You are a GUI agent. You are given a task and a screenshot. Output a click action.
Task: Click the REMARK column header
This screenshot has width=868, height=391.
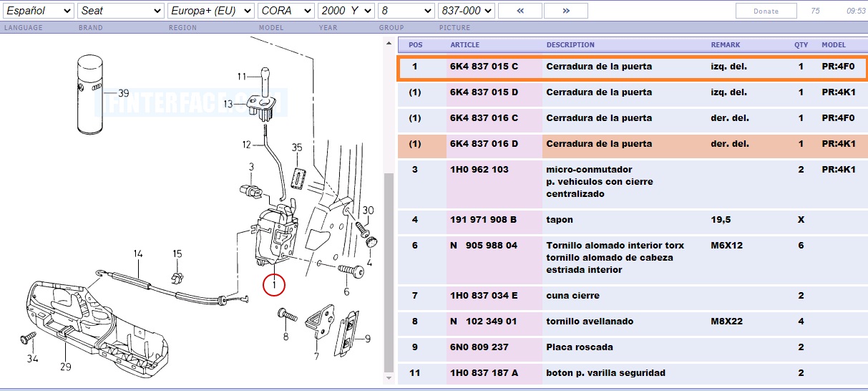tap(726, 44)
